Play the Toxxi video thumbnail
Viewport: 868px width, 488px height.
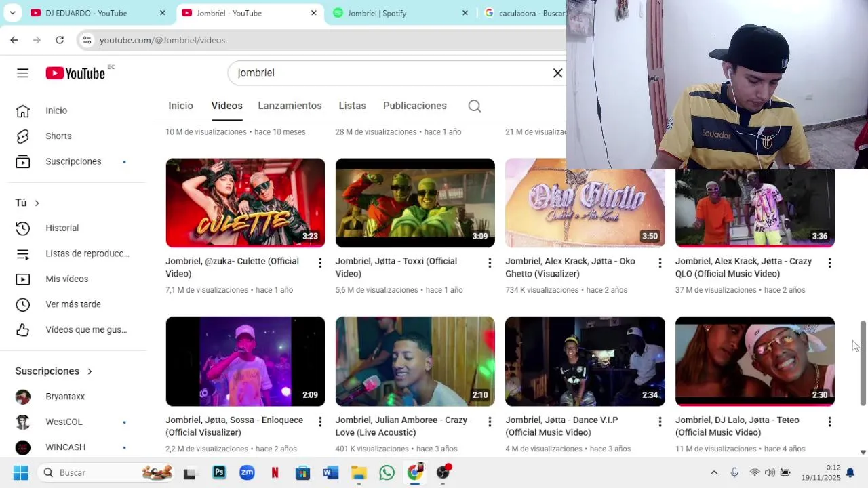tap(415, 203)
